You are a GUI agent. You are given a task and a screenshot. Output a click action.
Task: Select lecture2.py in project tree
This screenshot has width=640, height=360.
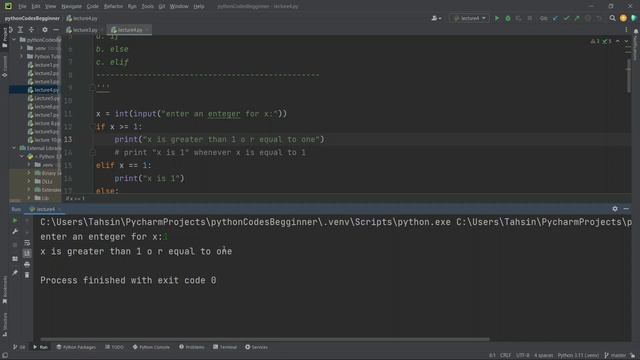coord(44,73)
